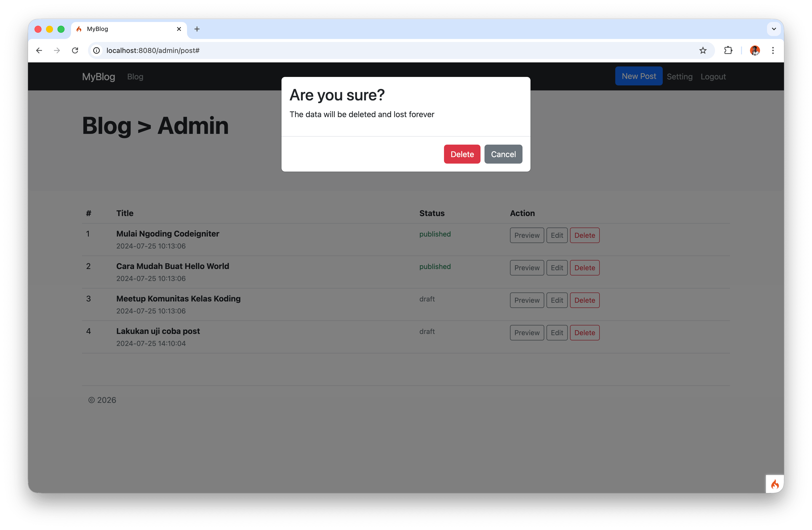Click the macOS green fullscreen window button

(61, 29)
